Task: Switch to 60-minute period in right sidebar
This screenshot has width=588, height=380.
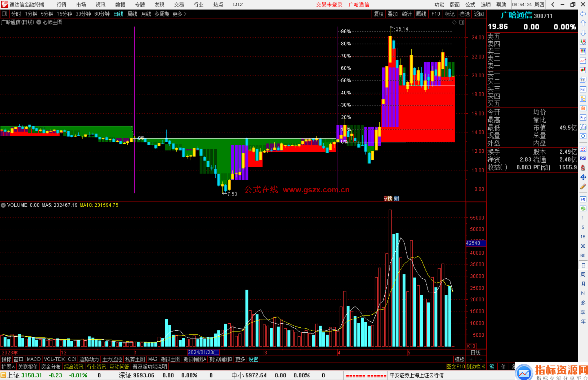Action: [x=583, y=256]
